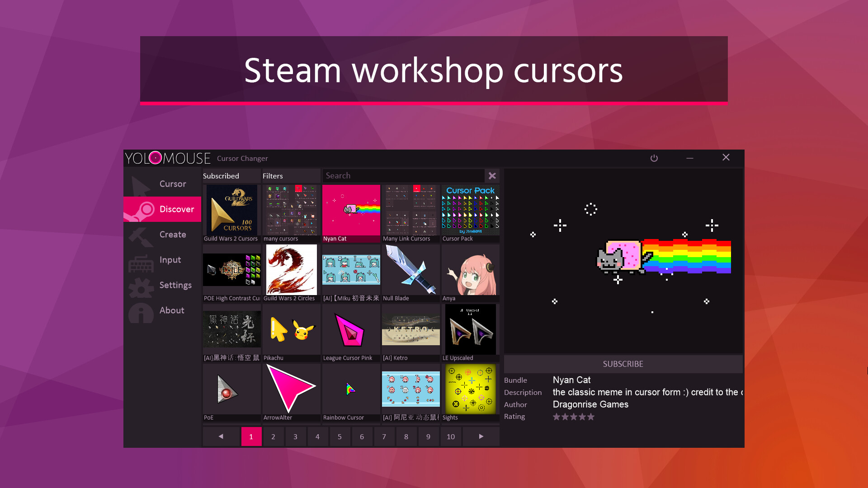Clear the search box with the X icon

click(x=492, y=176)
